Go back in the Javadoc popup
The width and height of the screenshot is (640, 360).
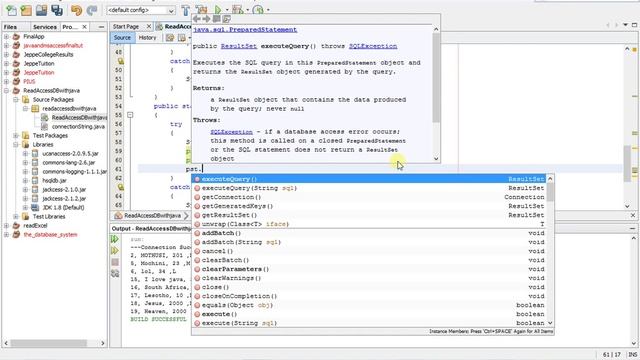[x=197, y=19]
